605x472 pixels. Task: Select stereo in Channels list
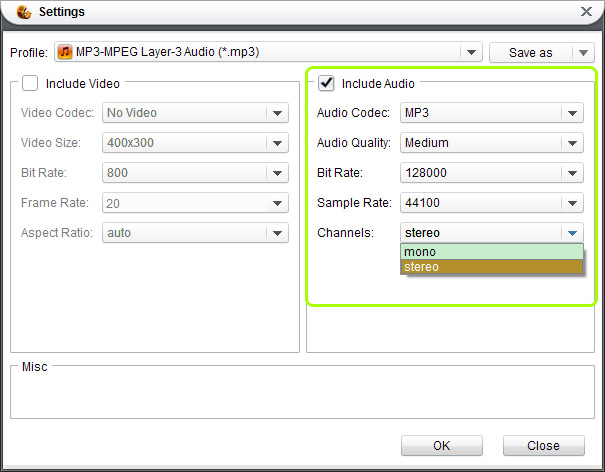coord(492,267)
